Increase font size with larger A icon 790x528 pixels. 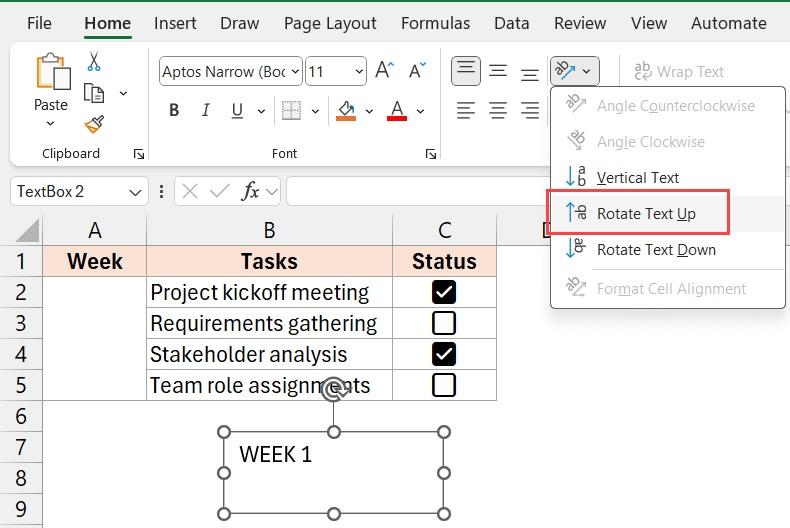tap(384, 71)
